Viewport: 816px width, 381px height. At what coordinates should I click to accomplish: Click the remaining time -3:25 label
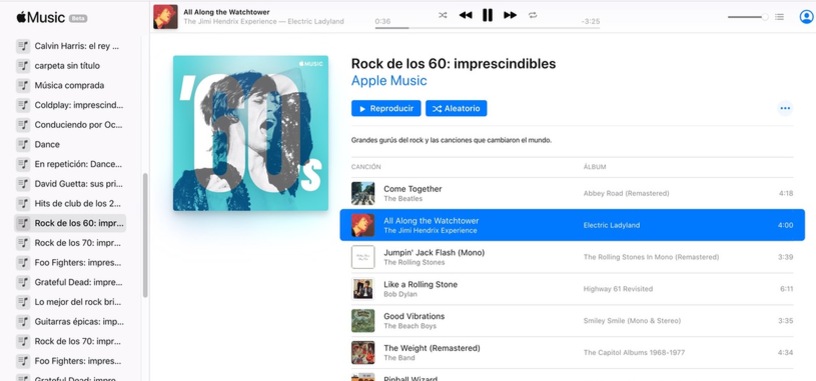point(591,21)
